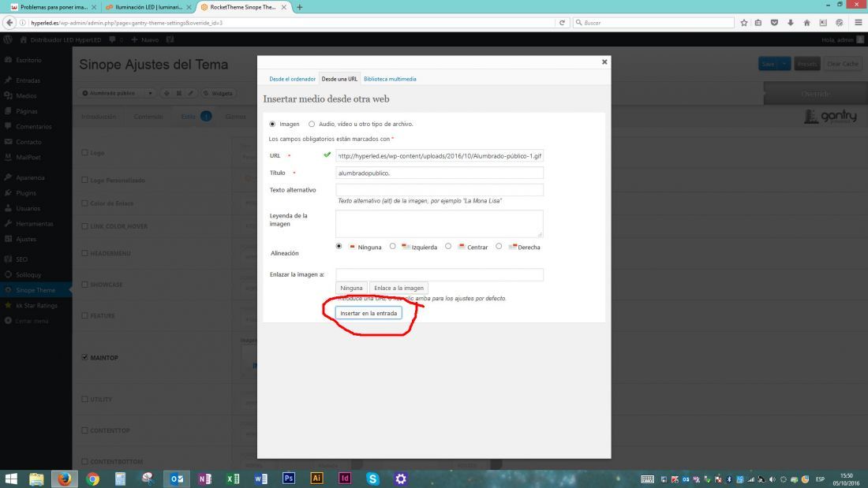868x488 pixels.
Task: Switch to Problemas para poner ima browser tab
Action: pos(54,7)
